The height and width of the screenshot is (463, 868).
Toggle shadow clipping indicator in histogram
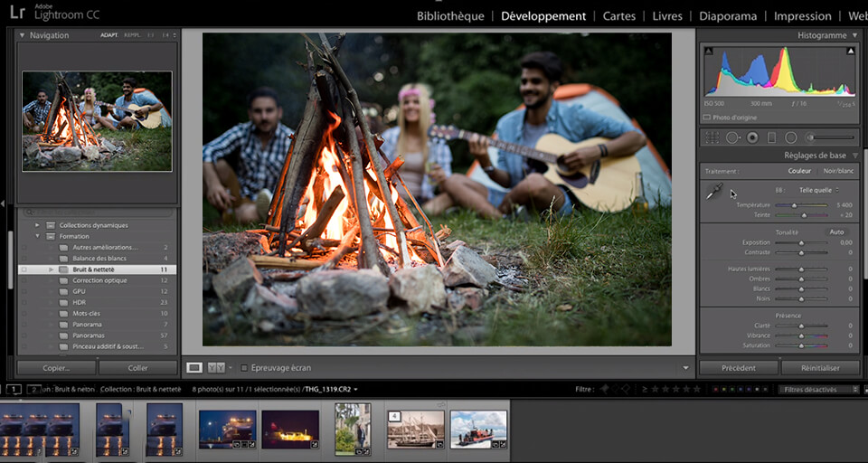709,52
